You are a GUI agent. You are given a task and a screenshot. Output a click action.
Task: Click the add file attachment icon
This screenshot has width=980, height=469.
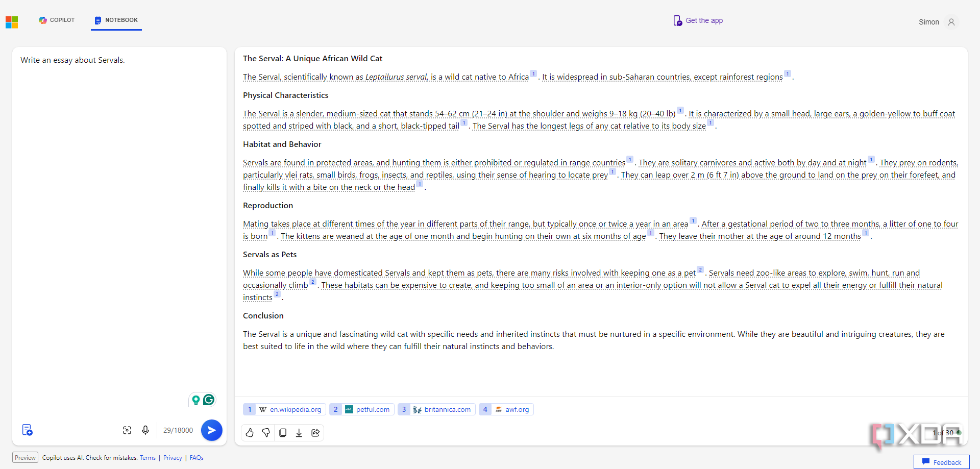[28, 430]
